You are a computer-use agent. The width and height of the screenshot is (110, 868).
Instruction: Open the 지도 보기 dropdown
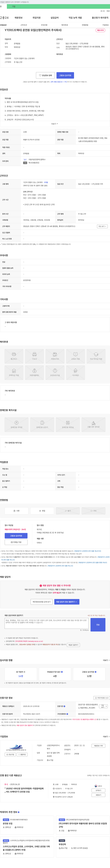[102, 226]
